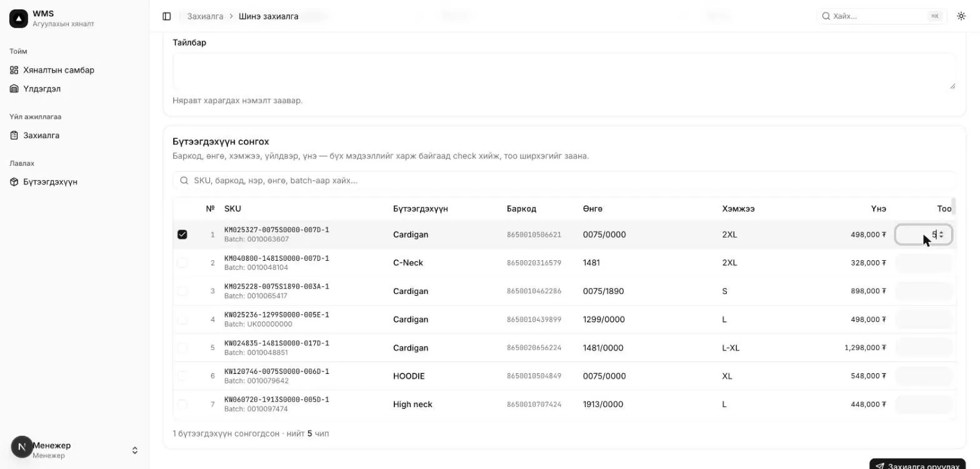
Task: Click the Захиалга оруулах submit button
Action: [917, 464]
